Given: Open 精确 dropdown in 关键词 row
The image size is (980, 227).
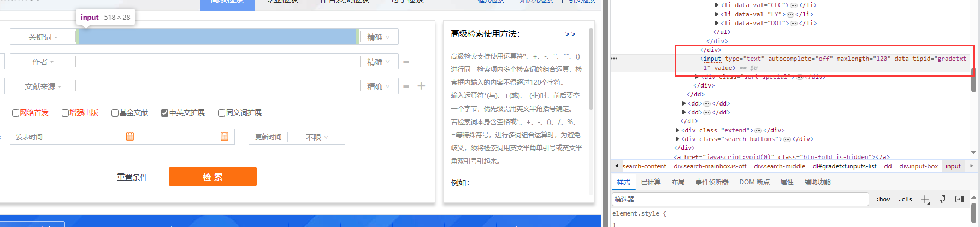Looking at the screenshot, I should pos(379,37).
